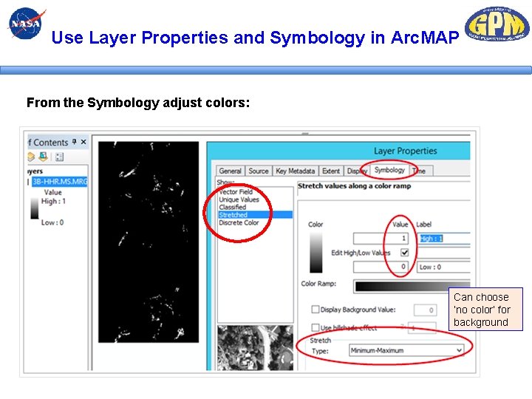Click the list-by-source icon in Contents panel
This screenshot has height=399, width=532.
tap(43, 157)
